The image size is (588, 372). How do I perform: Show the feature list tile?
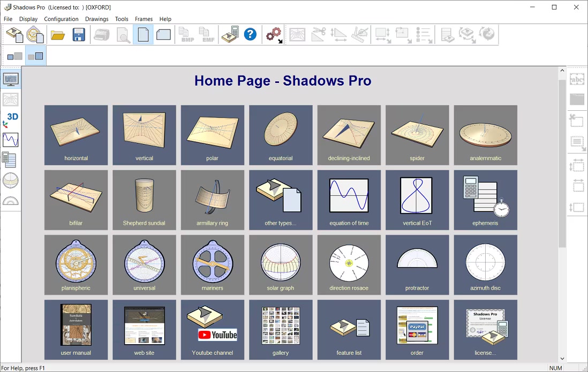[x=349, y=330]
